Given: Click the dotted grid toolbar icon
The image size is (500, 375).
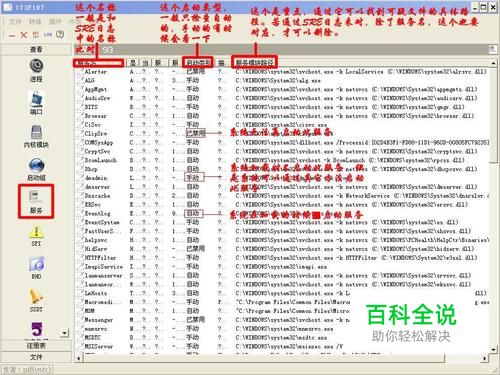Looking at the screenshot, I should [36, 35].
